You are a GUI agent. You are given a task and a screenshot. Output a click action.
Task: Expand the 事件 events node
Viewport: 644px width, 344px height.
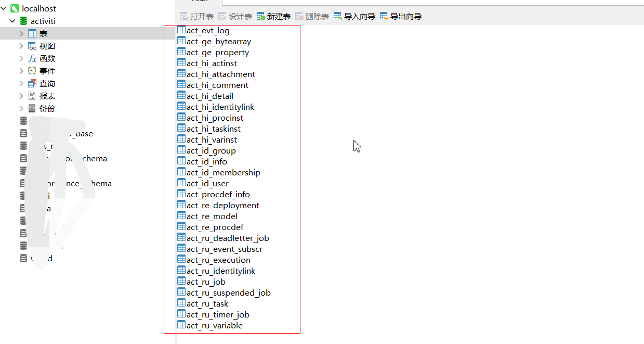21,71
